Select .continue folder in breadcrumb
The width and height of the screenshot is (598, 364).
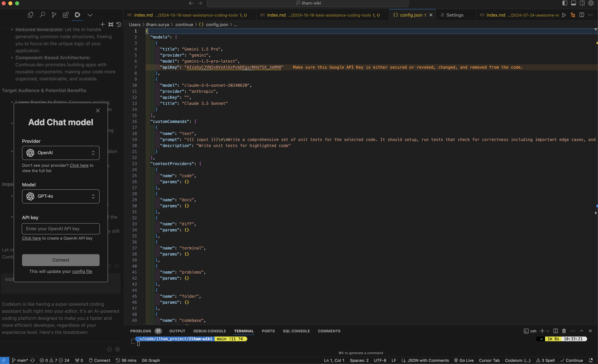click(x=184, y=24)
